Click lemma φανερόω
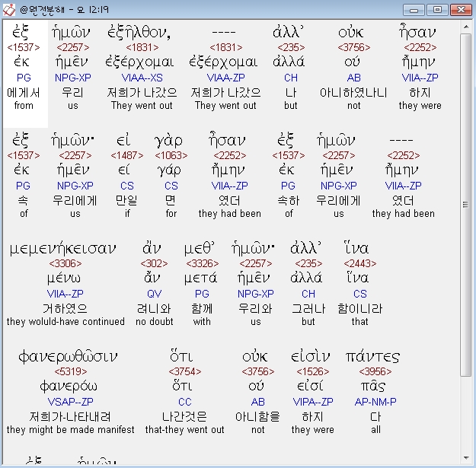The height and width of the screenshot is (468, 476). tap(69, 386)
